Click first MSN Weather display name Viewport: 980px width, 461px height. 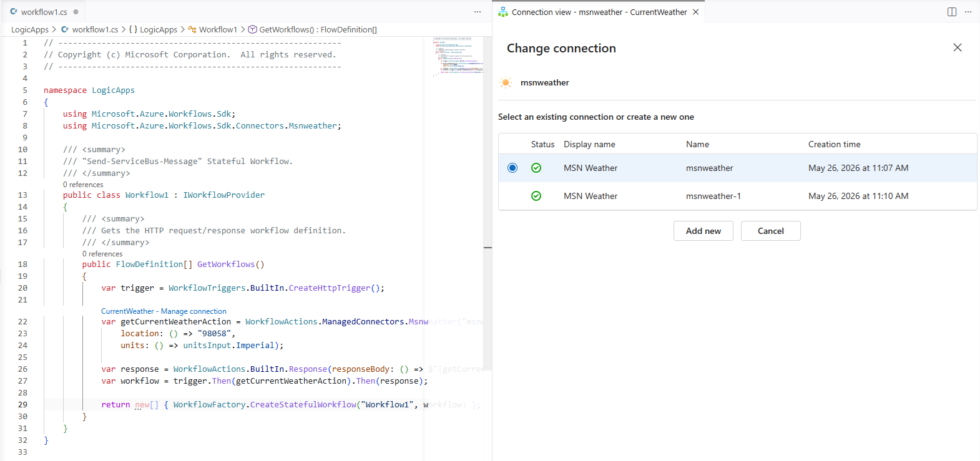(590, 168)
